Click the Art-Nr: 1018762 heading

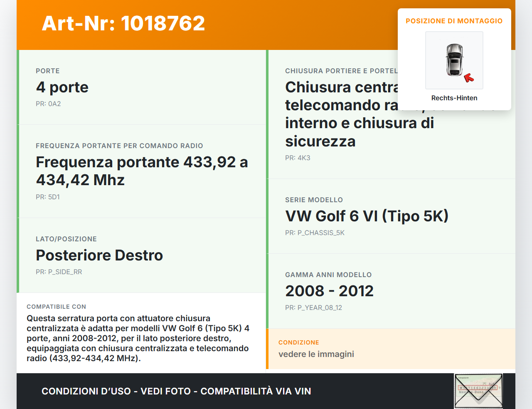pos(123,23)
